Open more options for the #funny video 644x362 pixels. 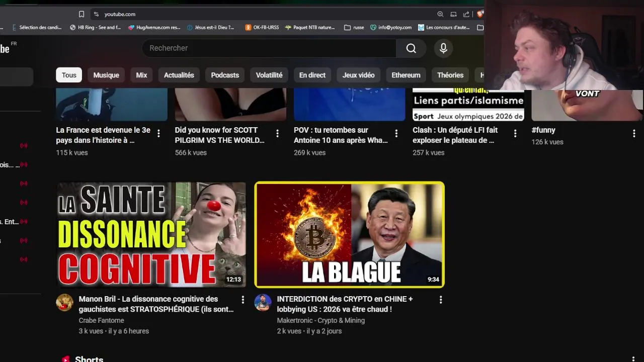[634, 133]
